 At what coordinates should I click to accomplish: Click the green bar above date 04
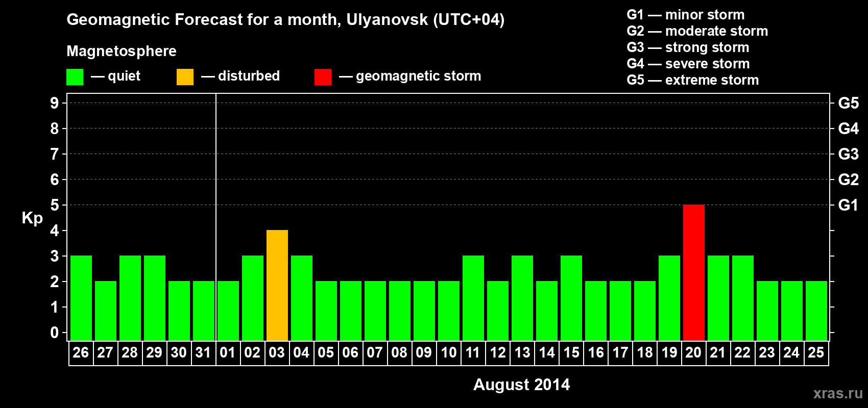(x=302, y=298)
